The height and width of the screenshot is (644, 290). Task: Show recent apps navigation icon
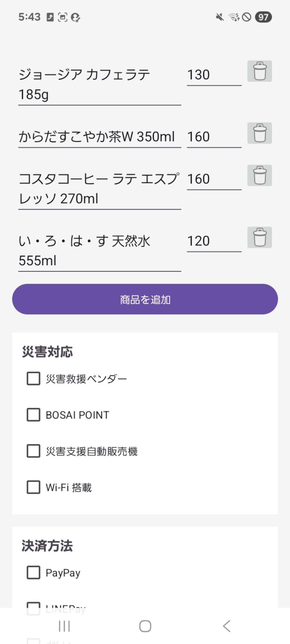click(64, 626)
